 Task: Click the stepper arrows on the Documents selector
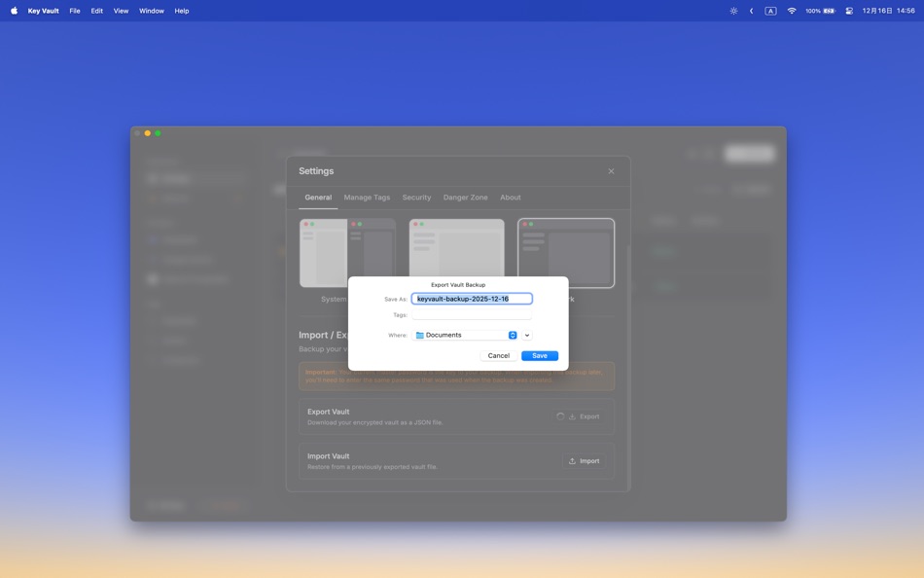click(513, 335)
